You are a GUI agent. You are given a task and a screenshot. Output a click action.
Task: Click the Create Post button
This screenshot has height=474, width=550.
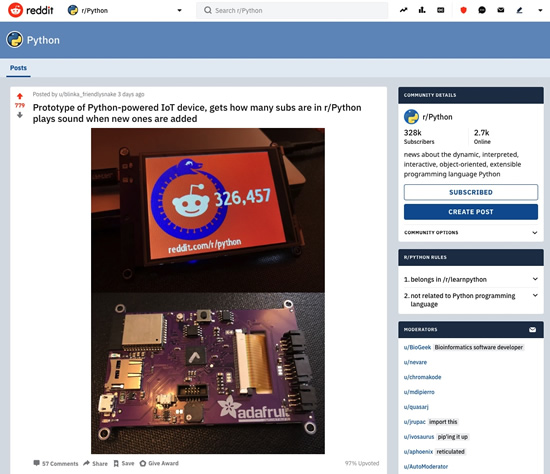471,212
